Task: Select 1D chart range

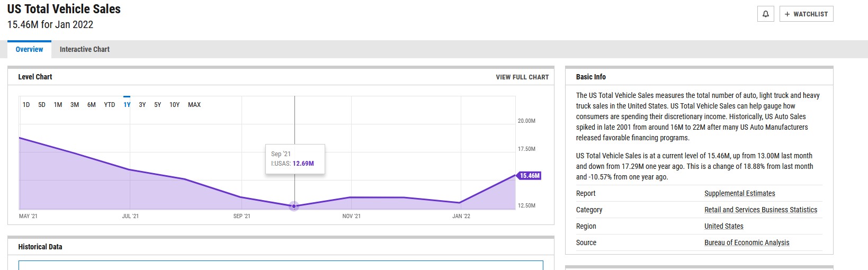Action: point(26,105)
